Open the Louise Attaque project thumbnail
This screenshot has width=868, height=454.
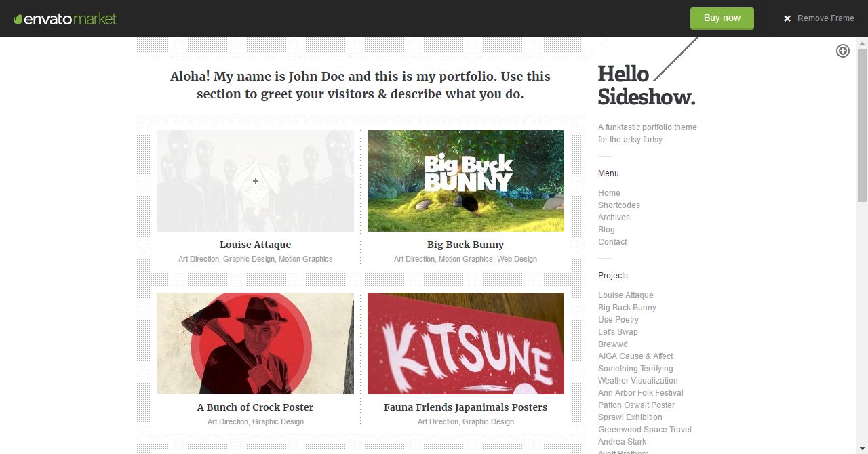[x=256, y=181]
